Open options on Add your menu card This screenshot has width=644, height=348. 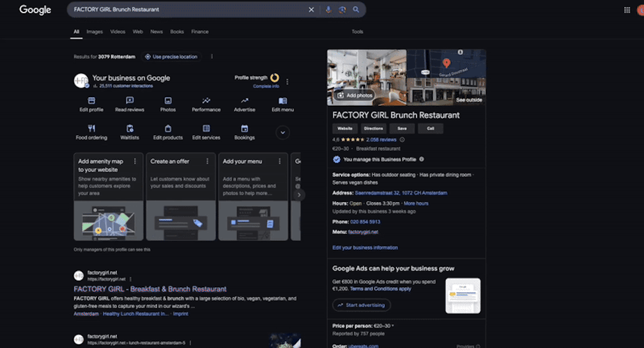pos(280,161)
